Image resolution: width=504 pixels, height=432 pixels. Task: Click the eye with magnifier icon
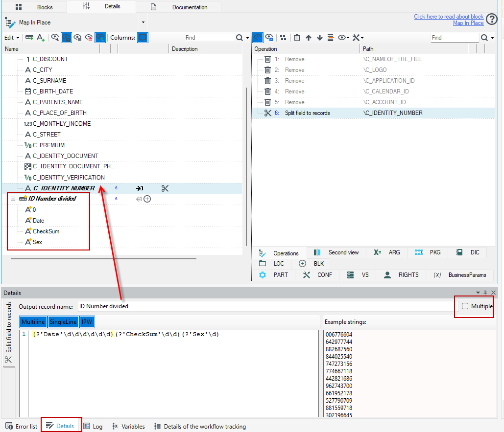click(x=55, y=38)
